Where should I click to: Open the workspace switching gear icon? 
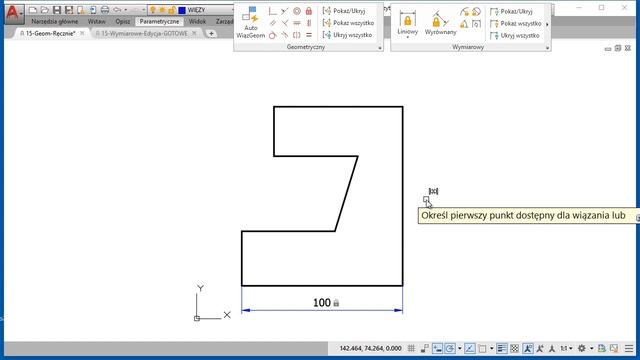click(x=582, y=348)
